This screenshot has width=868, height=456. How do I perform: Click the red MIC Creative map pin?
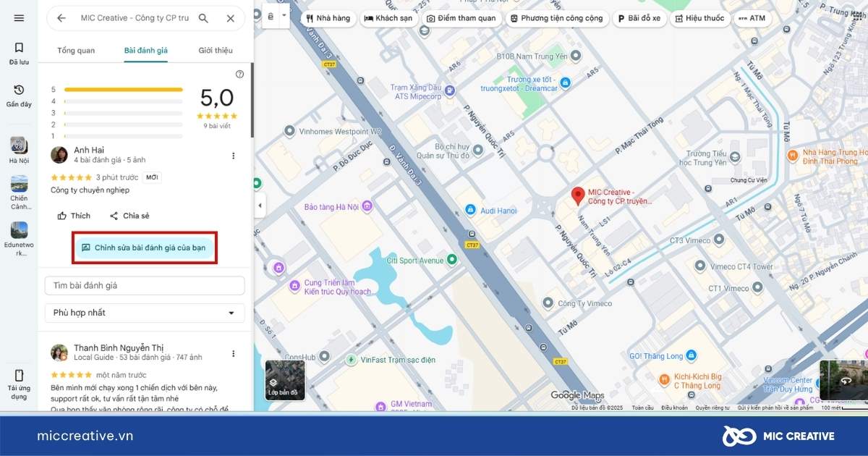click(x=578, y=196)
